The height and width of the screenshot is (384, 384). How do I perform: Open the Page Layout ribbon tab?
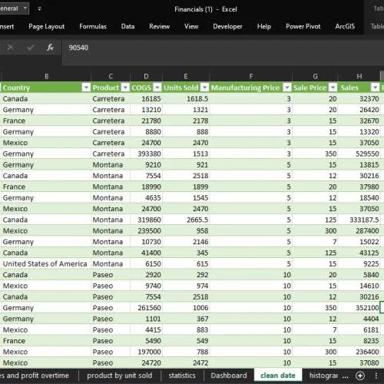click(46, 27)
